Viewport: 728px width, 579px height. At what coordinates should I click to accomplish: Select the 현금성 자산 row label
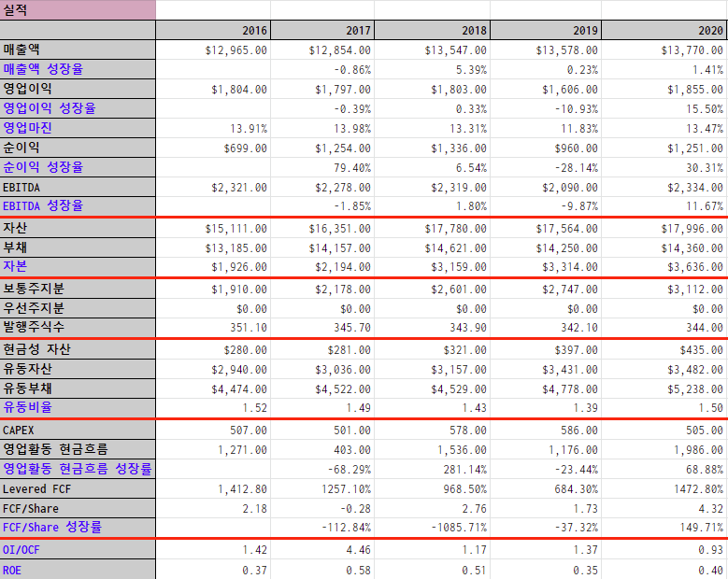coord(78,349)
